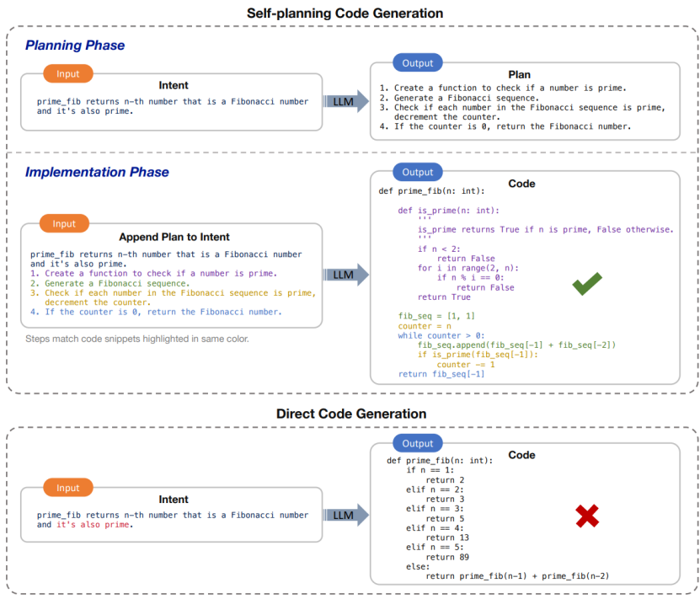
Task: Click the 'return 3' line
Action: (x=445, y=500)
